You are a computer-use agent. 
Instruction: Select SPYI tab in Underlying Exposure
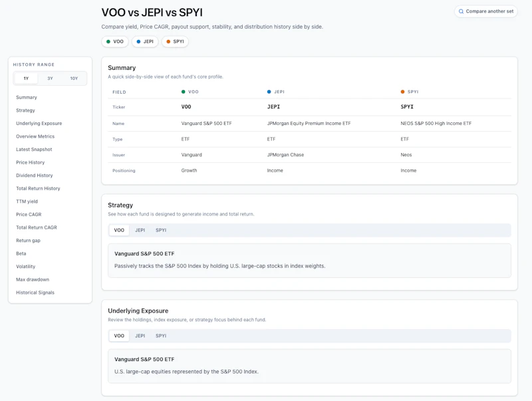click(161, 336)
